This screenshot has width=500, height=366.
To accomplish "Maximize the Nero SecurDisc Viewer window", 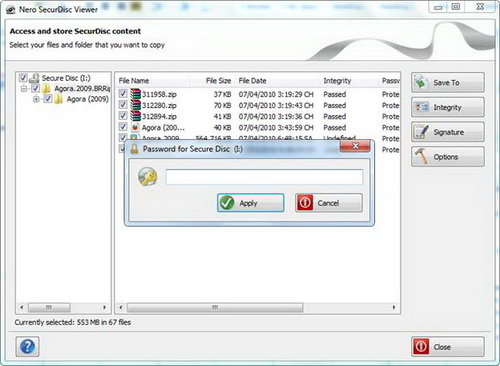I will tap(456, 6).
